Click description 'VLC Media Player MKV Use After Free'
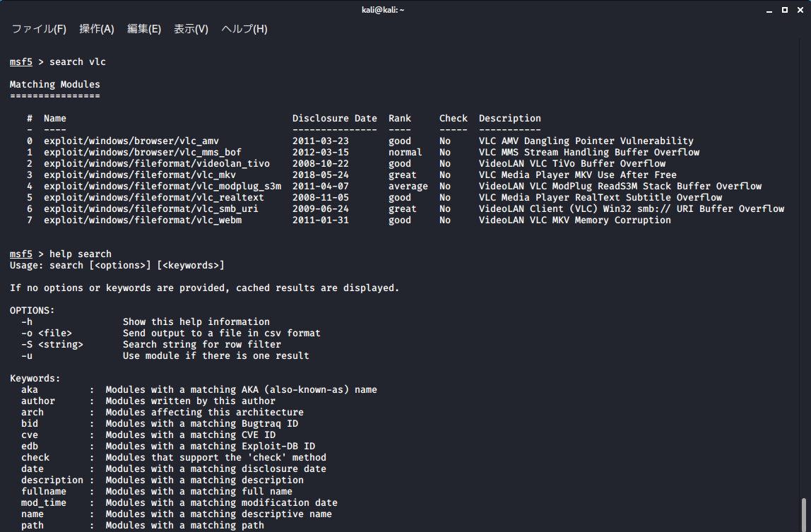 click(x=578, y=175)
